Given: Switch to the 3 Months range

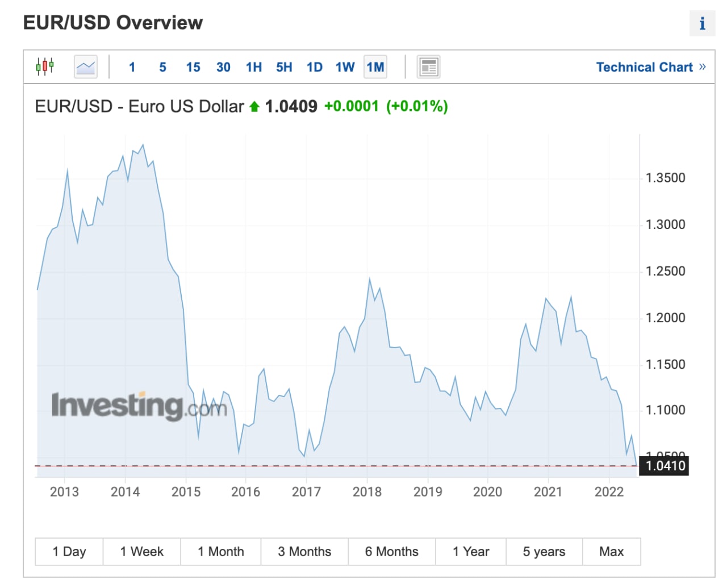Looking at the screenshot, I should click(x=304, y=552).
